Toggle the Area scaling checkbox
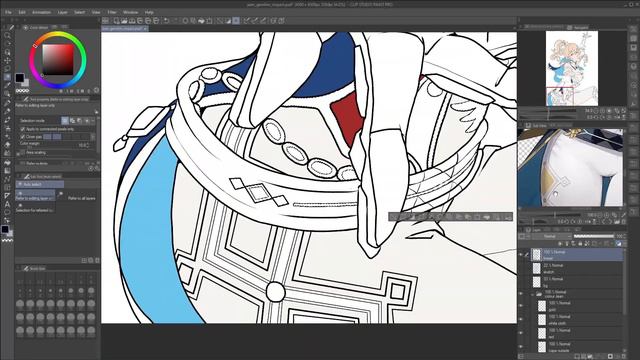The height and width of the screenshot is (360, 640). coord(23,153)
